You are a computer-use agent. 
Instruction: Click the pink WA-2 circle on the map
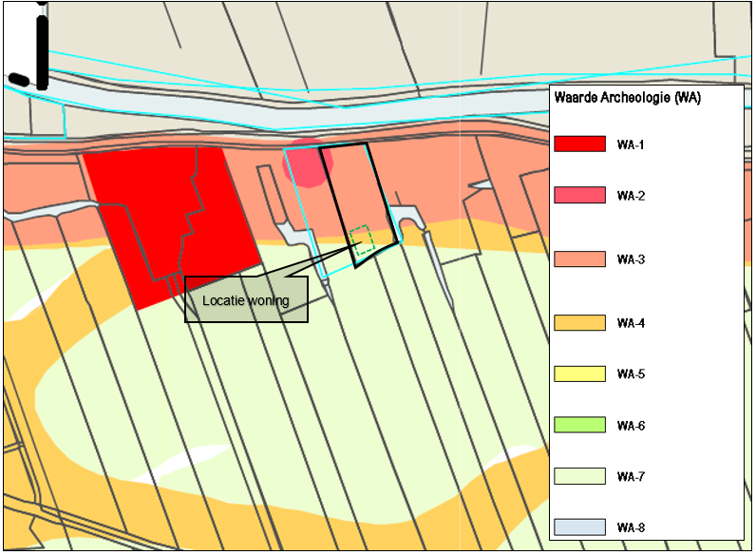click(x=307, y=163)
